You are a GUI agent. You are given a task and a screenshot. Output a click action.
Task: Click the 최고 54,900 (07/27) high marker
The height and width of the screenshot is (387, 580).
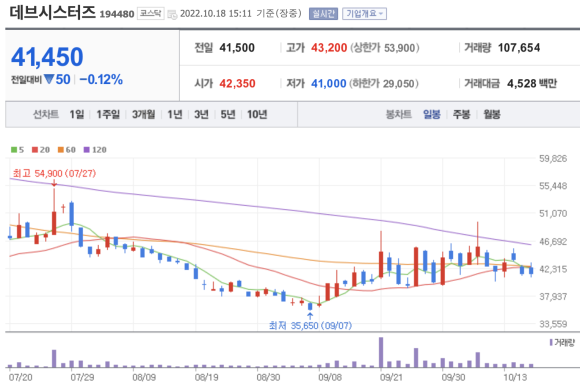(x=54, y=173)
